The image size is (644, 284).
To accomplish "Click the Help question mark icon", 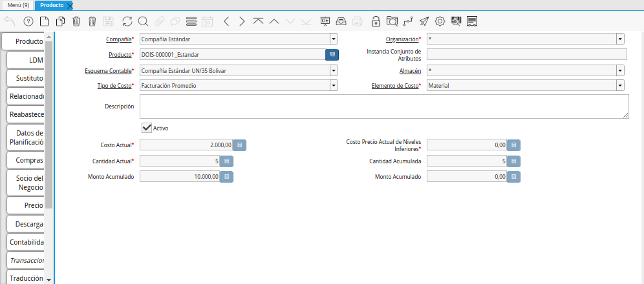I will (28, 21).
